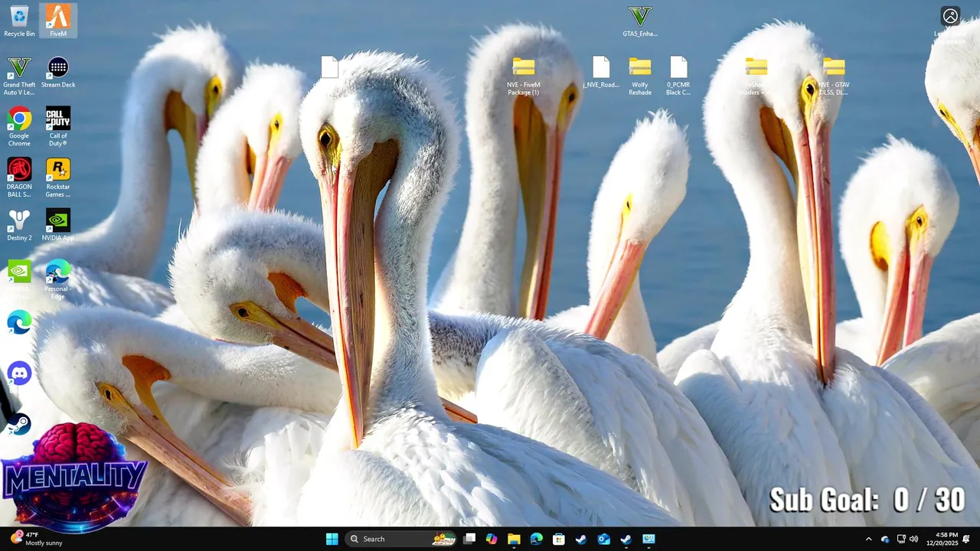
Task: Open Microsoft Edge from the taskbar
Action: (x=536, y=539)
